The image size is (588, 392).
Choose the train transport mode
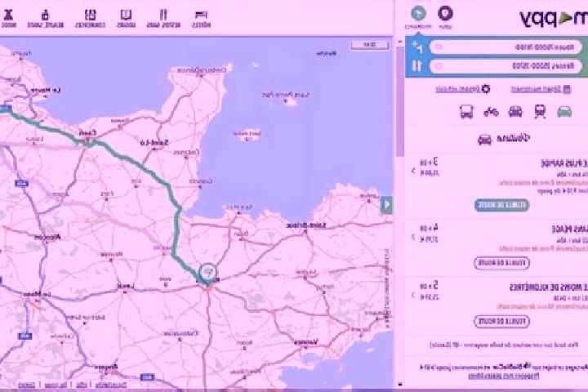(540, 111)
